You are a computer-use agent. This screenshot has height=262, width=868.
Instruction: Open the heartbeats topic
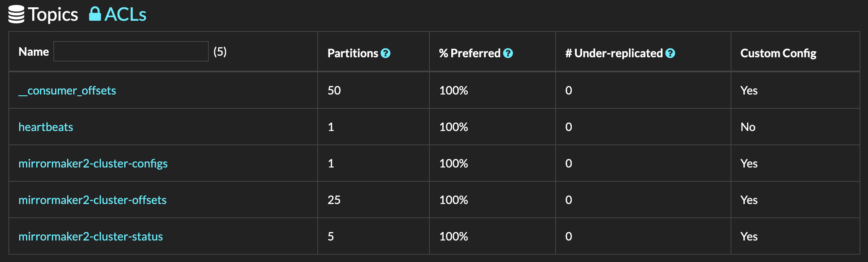coord(46,127)
